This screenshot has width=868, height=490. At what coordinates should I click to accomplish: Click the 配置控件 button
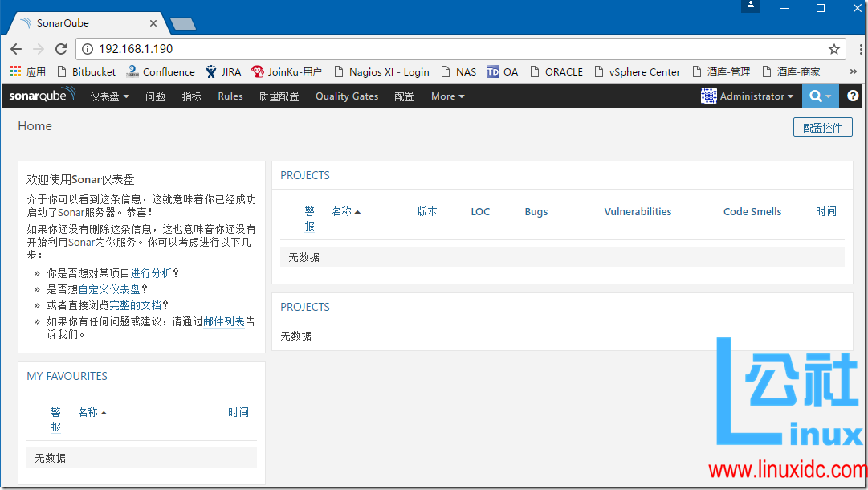point(822,127)
